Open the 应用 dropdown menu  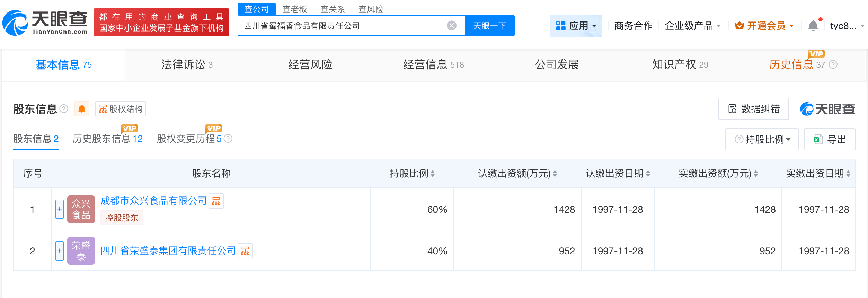coord(576,26)
